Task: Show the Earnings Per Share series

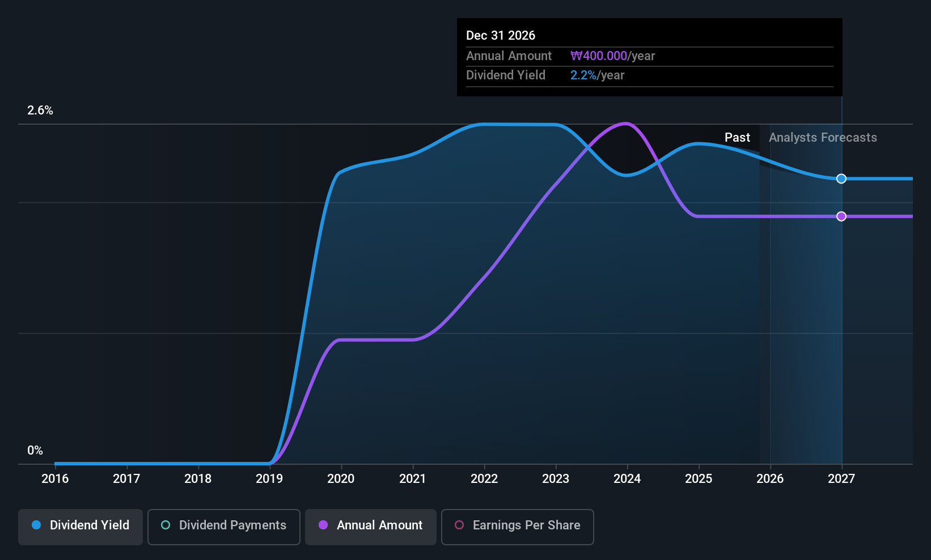Action: point(517,527)
